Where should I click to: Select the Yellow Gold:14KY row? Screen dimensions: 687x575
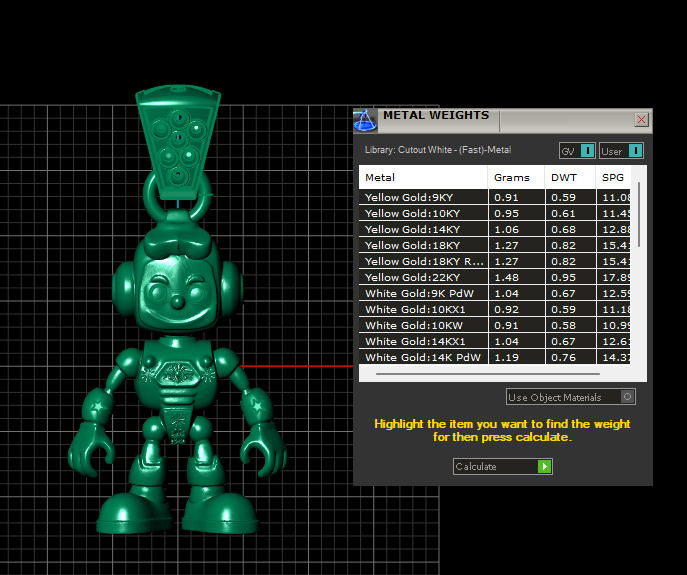[x=494, y=229]
